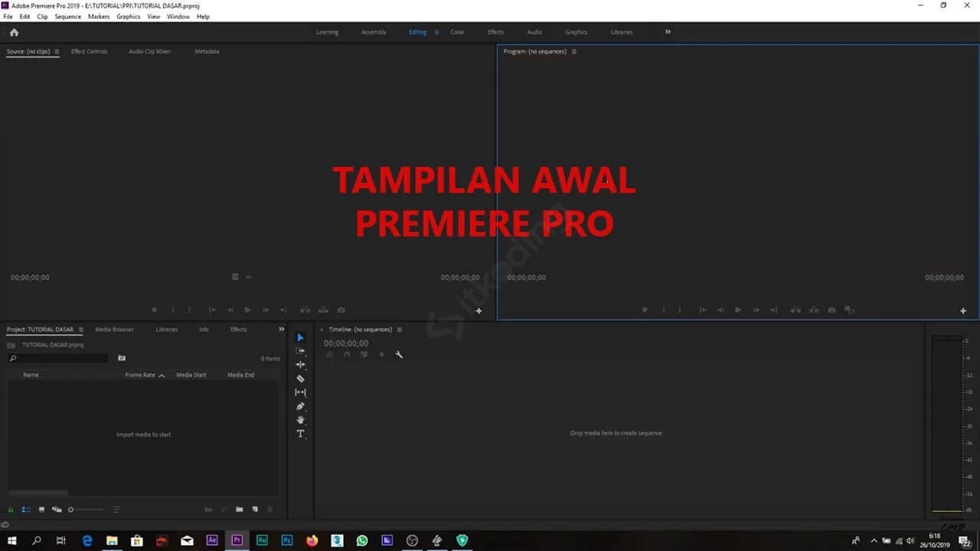Adjust the Project panel thumbnail zoom slider
The width and height of the screenshot is (980, 551).
[x=84, y=510]
